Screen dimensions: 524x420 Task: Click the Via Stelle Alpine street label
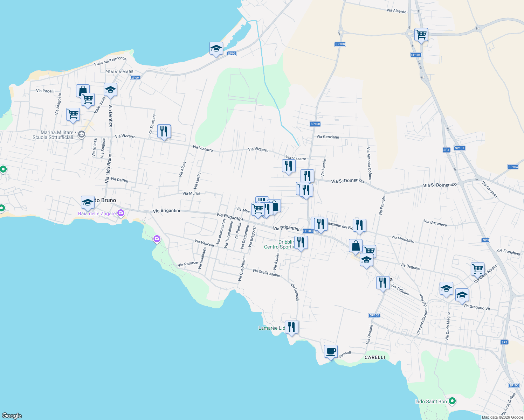point(266,273)
